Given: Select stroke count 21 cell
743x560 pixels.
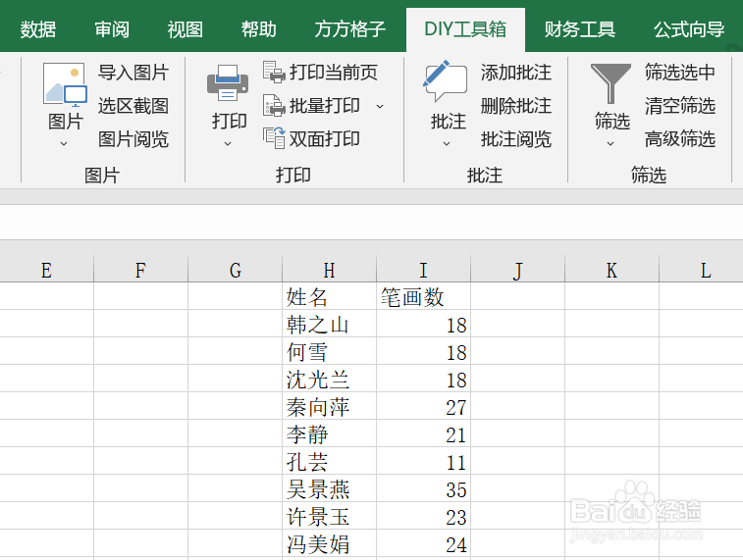Looking at the screenshot, I should 424,433.
